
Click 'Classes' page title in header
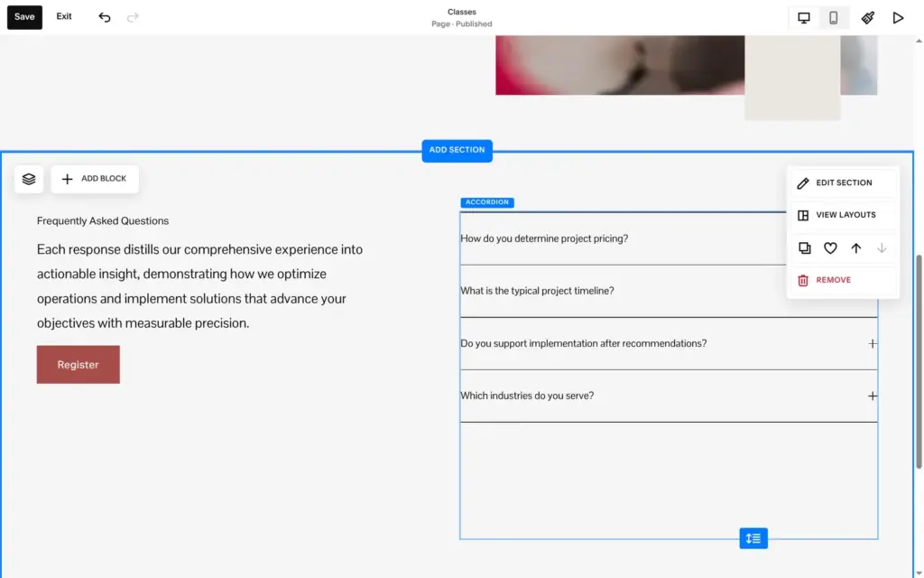461,12
